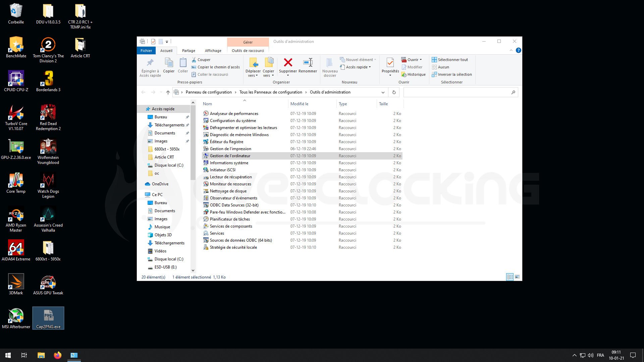Sort by the Modifié le column header

(x=312, y=104)
